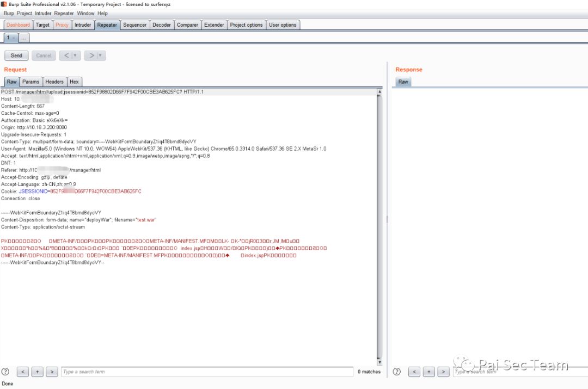The height and width of the screenshot is (389, 588).
Task: Open the Intruder menu in menu bar
Action: pyautogui.click(x=43, y=13)
